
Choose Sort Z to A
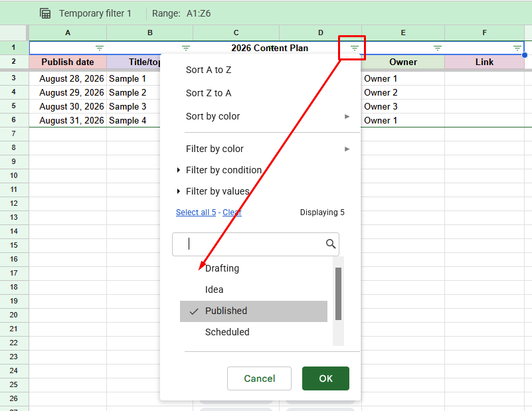(x=209, y=93)
